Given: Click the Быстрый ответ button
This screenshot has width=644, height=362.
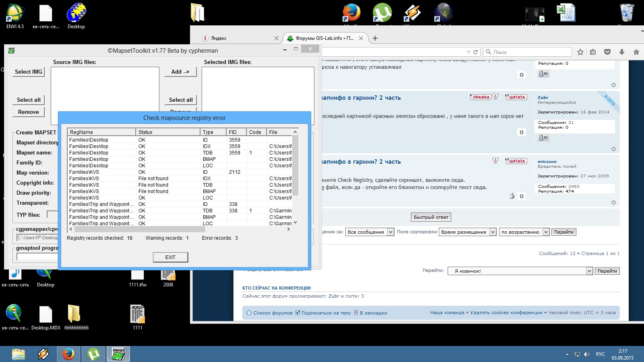Looking at the screenshot, I should [x=431, y=217].
